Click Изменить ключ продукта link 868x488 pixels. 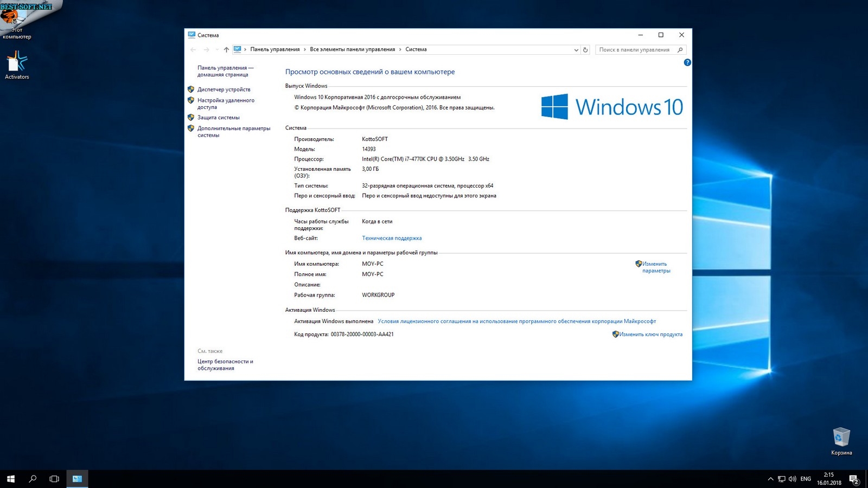tap(651, 335)
